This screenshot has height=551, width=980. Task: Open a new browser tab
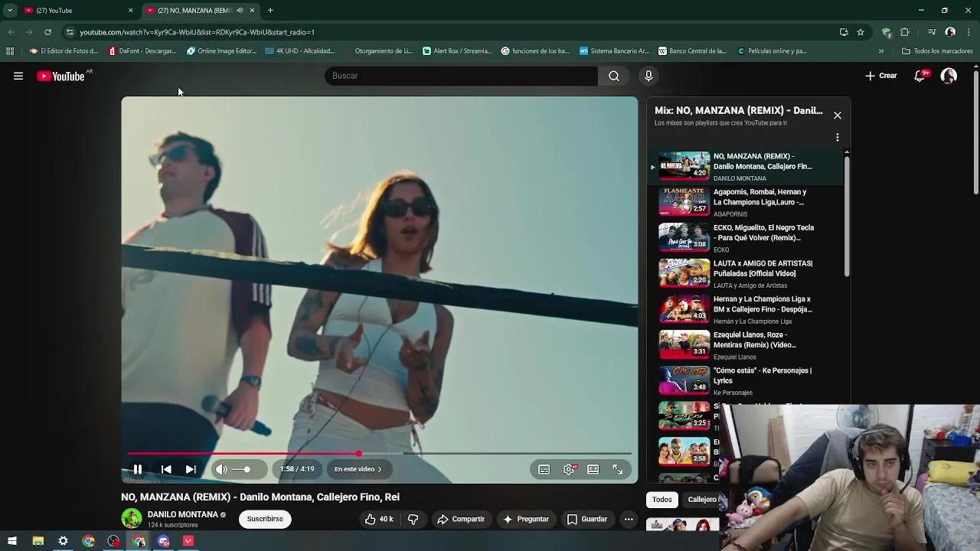click(270, 10)
